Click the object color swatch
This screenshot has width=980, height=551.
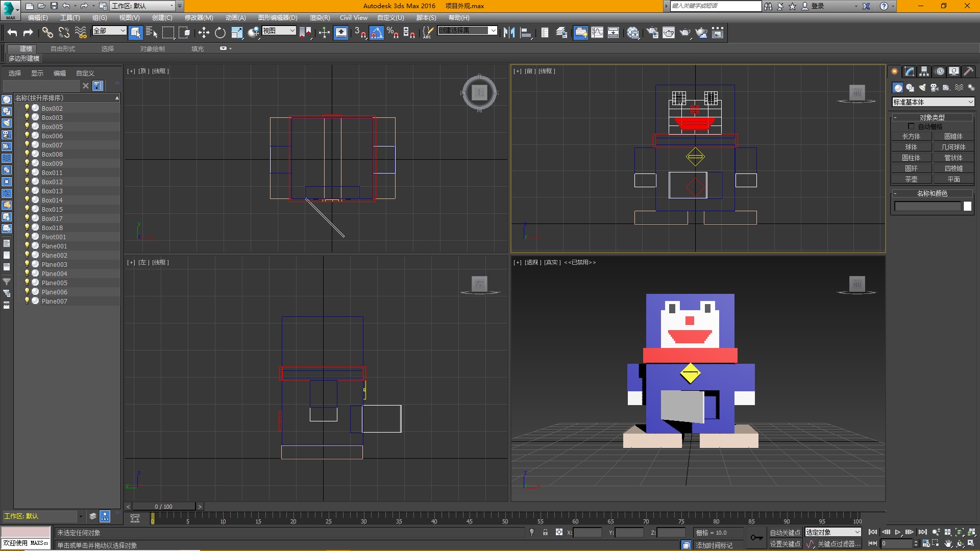(x=967, y=206)
